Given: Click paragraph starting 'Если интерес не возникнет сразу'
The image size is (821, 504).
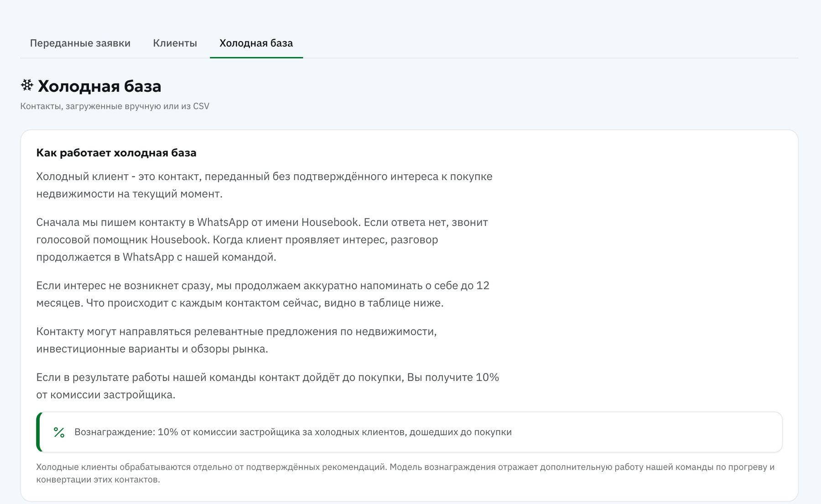Looking at the screenshot, I should [263, 294].
